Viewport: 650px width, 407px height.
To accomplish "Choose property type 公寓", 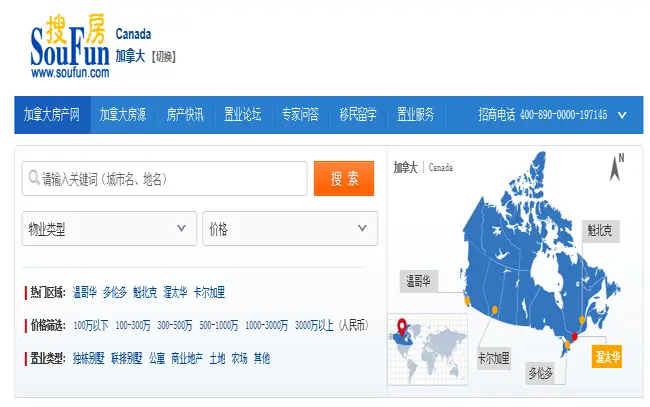I will click(x=157, y=359).
